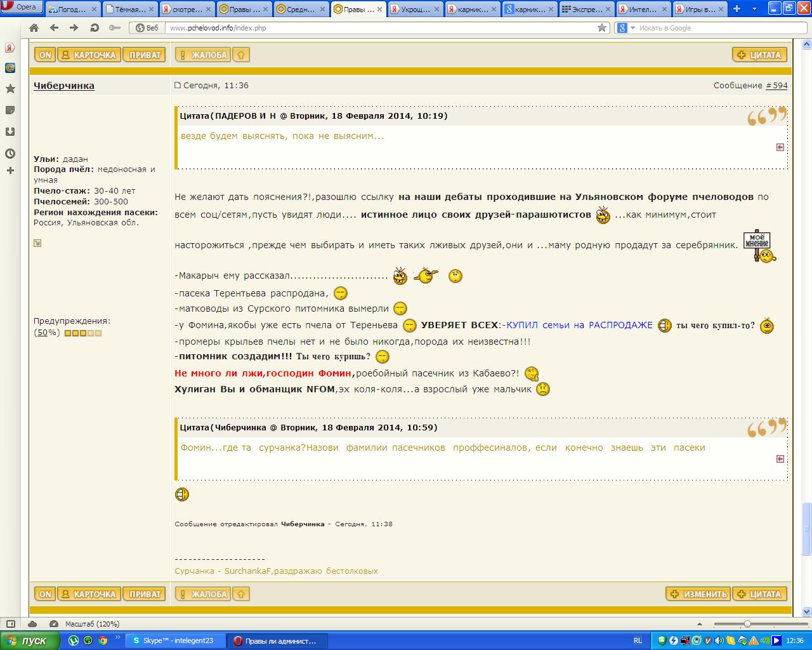
Task: Add a panel with sidebar plus icon
Action: (10, 170)
